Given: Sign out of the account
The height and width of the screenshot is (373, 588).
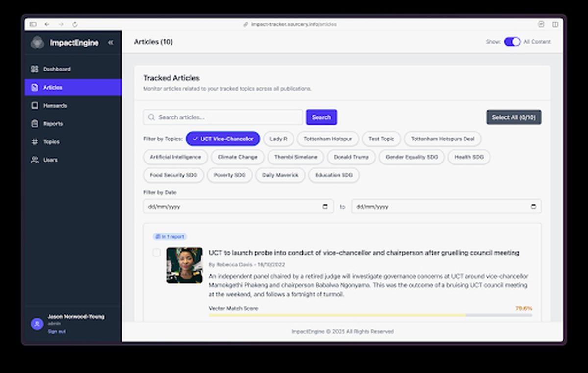Looking at the screenshot, I should [56, 331].
